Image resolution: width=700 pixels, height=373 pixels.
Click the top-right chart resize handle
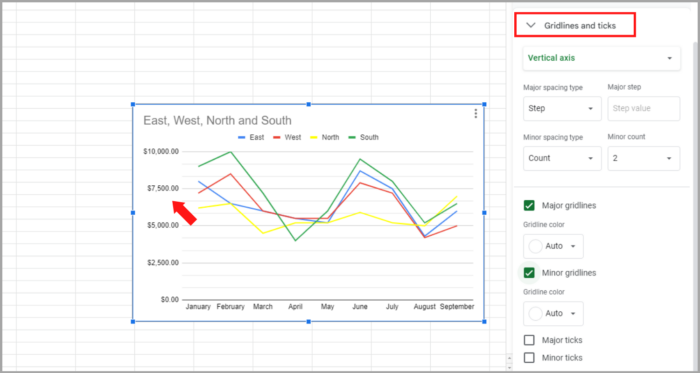click(x=484, y=104)
